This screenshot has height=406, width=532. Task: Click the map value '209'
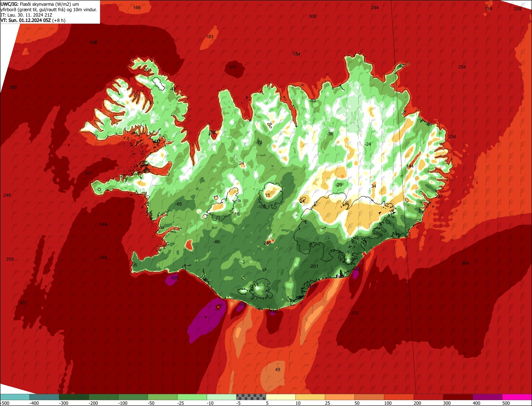click(x=517, y=9)
